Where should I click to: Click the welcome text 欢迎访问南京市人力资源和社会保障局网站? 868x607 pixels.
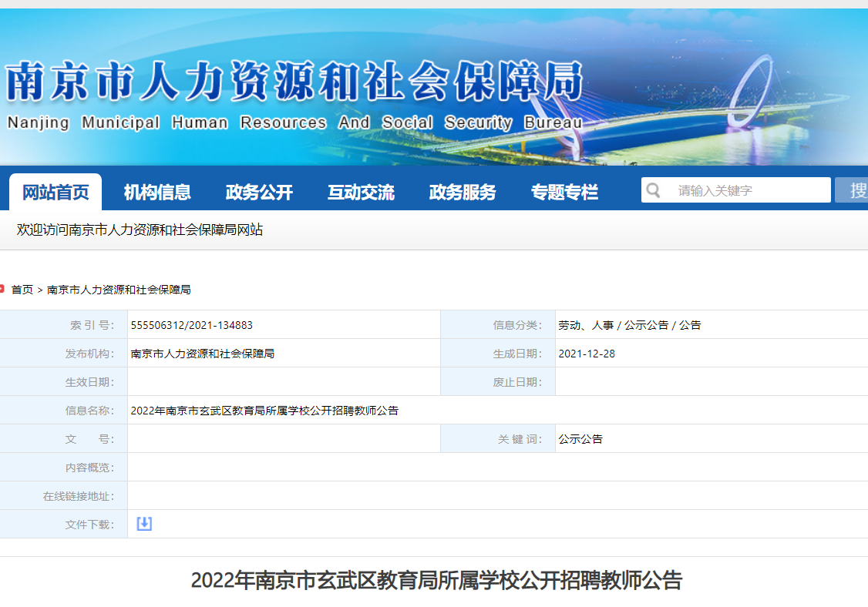point(140,230)
